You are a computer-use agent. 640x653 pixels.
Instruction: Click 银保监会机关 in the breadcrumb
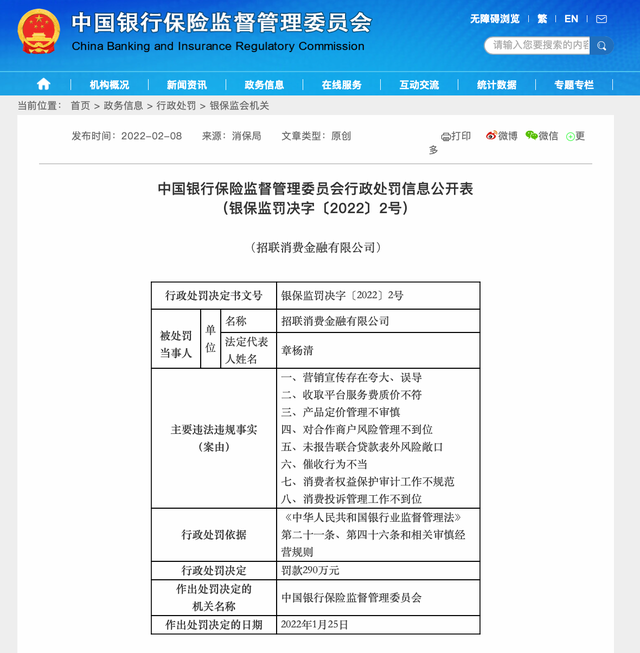point(239,106)
